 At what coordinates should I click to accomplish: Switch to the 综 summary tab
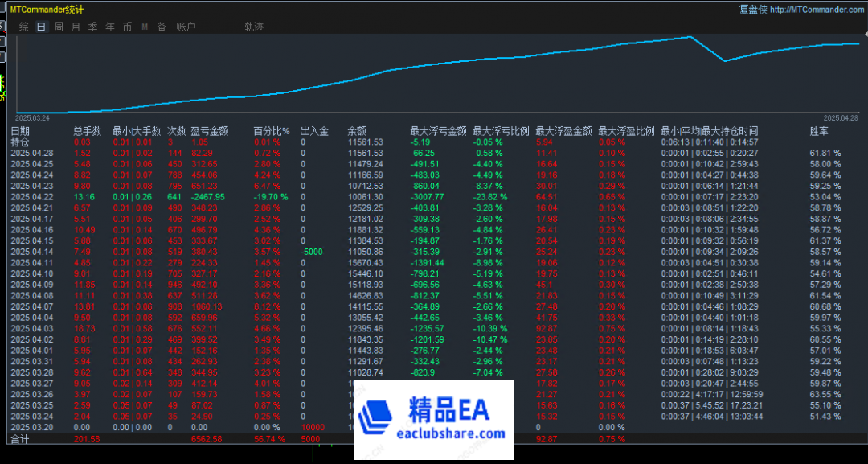[x=24, y=27]
